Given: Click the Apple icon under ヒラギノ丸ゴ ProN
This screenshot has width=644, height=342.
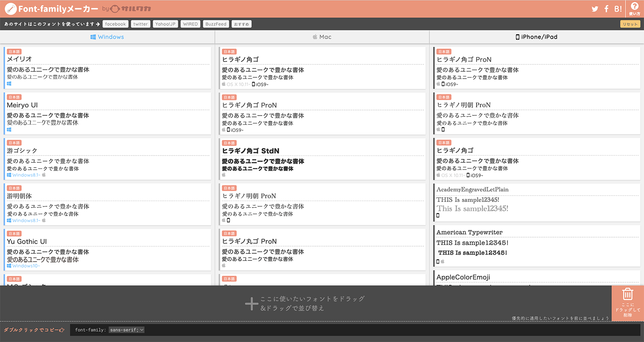Looking at the screenshot, I should (x=224, y=266).
